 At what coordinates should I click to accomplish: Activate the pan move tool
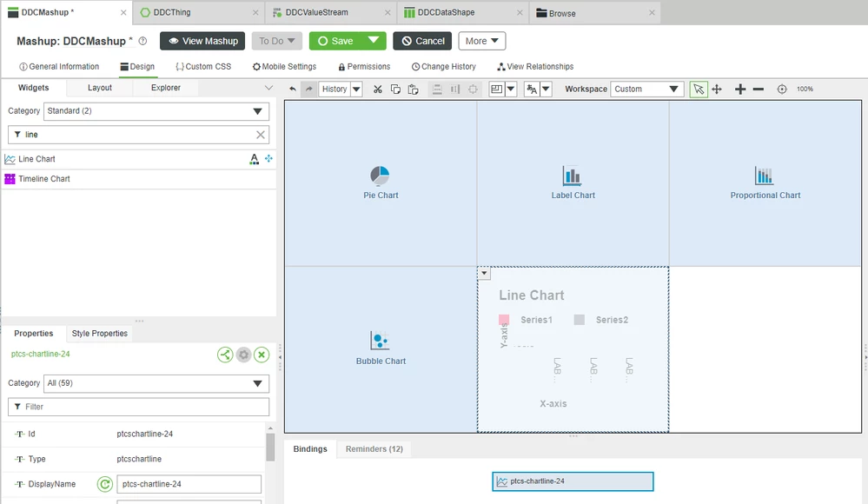pyautogui.click(x=717, y=89)
